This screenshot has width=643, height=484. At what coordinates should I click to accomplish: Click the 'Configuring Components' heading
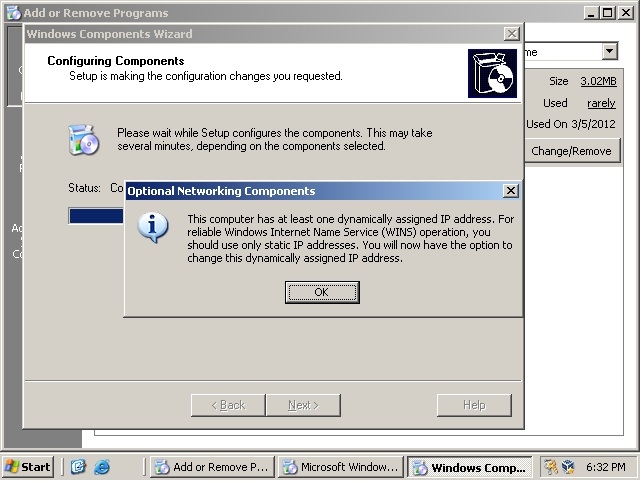coord(116,61)
